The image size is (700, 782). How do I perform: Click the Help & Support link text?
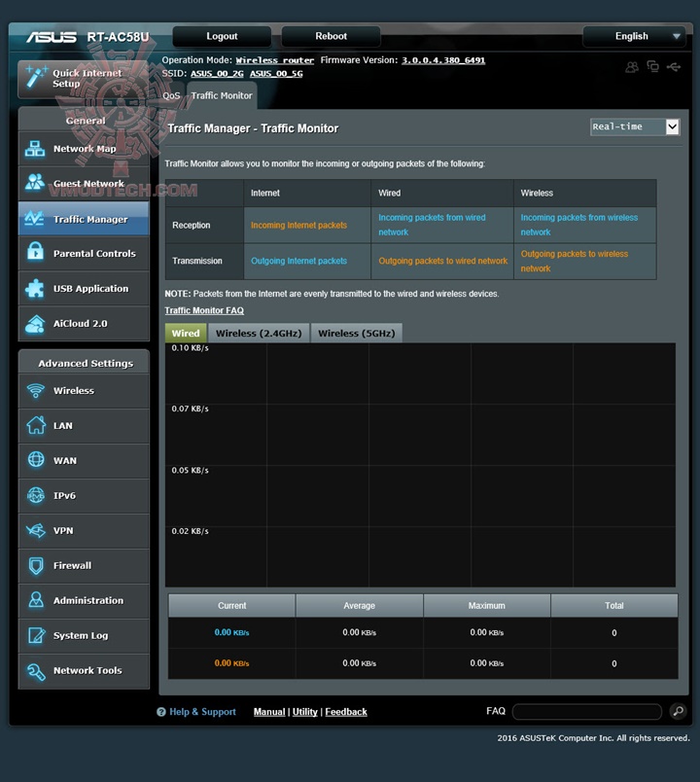click(x=202, y=712)
